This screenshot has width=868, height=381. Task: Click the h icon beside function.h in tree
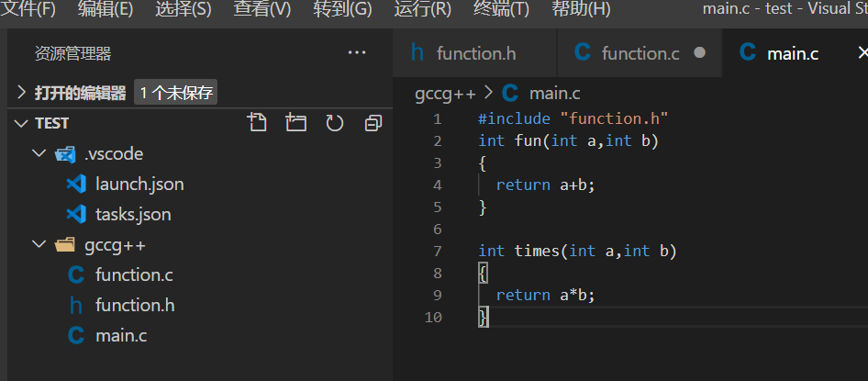coord(75,305)
